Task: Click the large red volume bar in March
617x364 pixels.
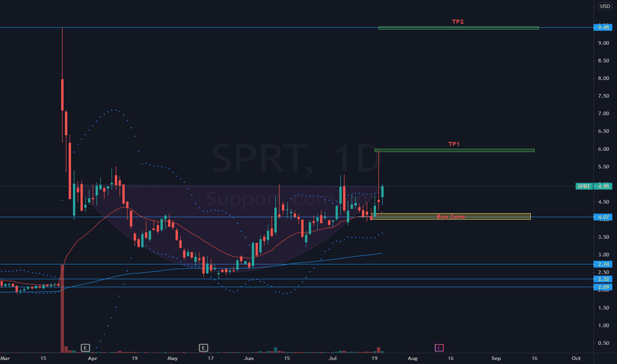Action: pos(62,308)
